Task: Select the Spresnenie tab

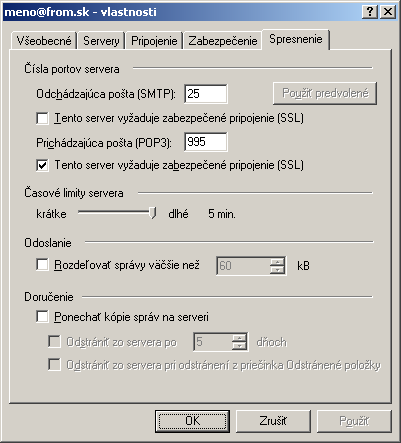Action: [x=296, y=39]
